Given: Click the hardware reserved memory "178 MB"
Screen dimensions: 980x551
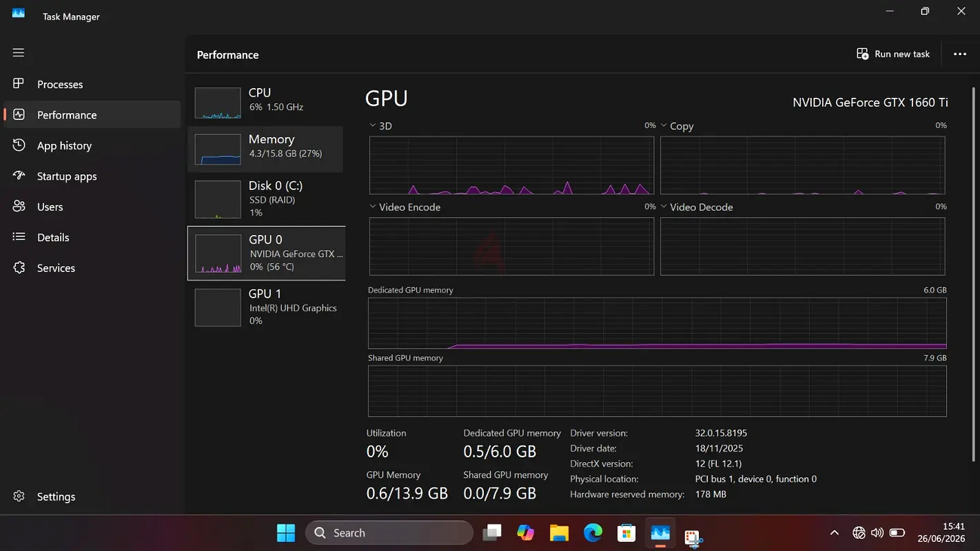Looking at the screenshot, I should [x=711, y=494].
